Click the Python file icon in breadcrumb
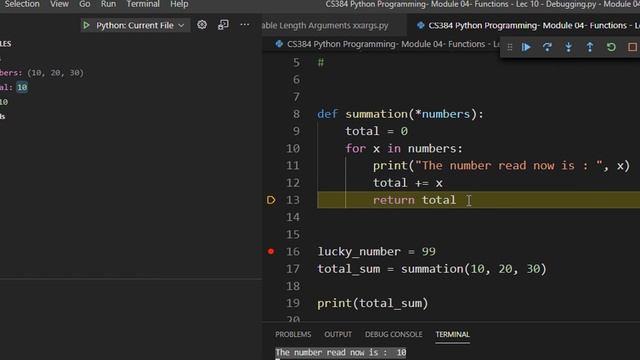This screenshot has width=640, height=360. pos(279,44)
